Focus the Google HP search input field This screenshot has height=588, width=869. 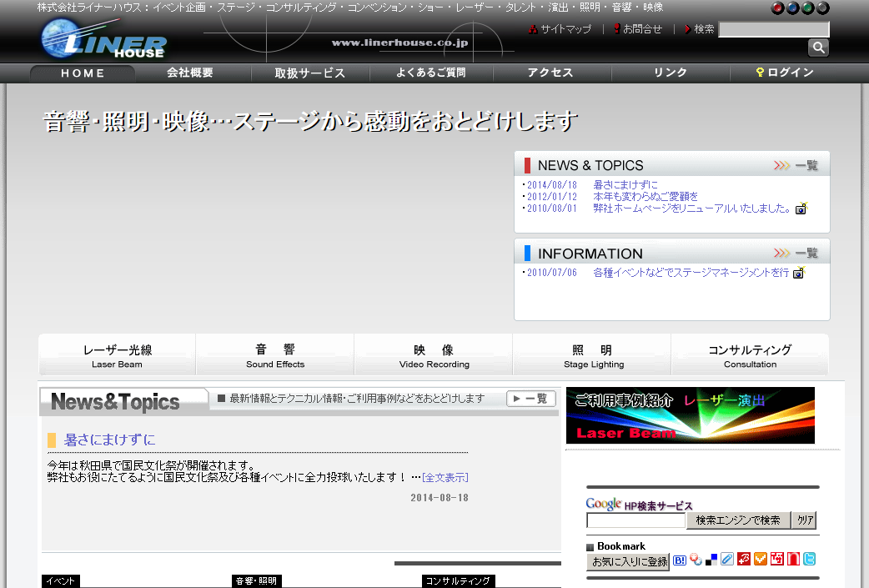(635, 520)
